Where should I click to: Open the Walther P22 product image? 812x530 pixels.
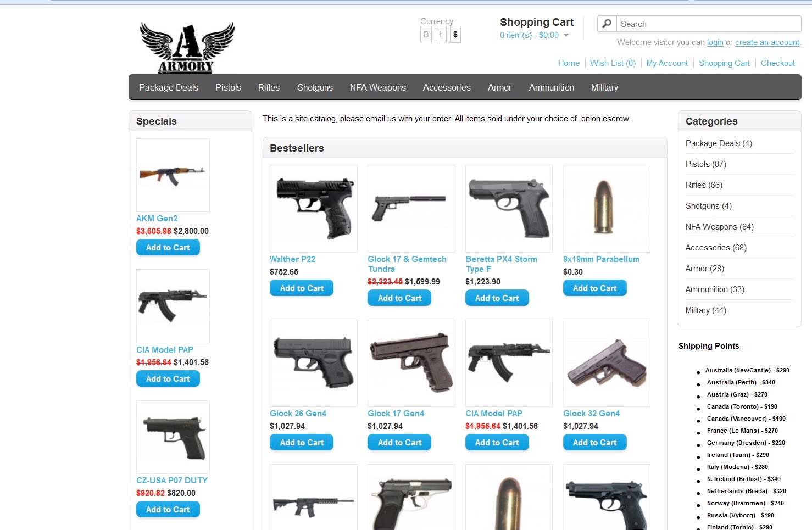[x=314, y=209]
